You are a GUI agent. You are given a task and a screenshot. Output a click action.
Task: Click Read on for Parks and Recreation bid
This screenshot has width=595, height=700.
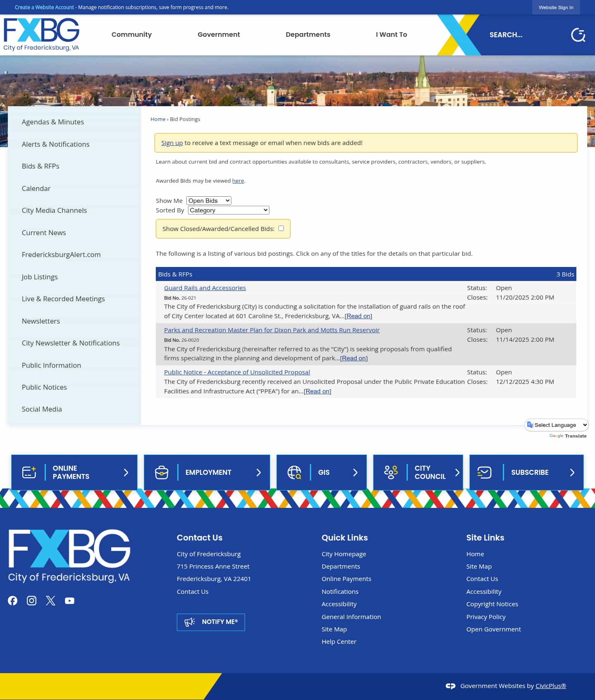coord(354,358)
